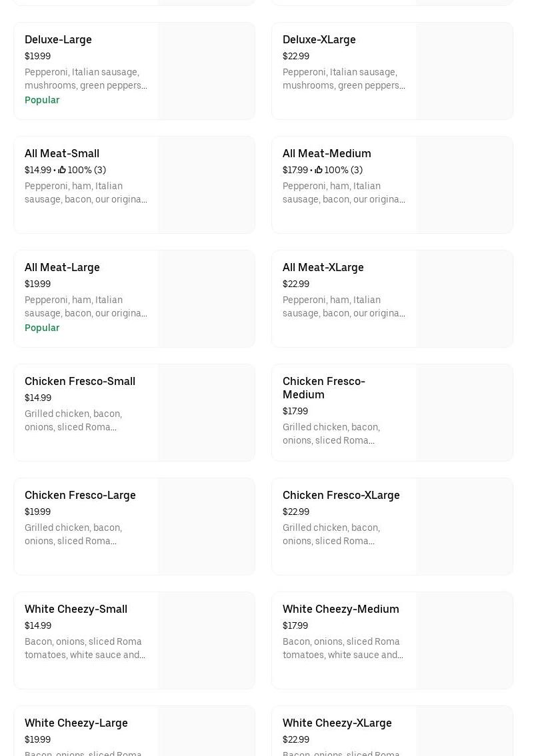Click the White Cheezy-Medium image placeholder

(x=464, y=641)
